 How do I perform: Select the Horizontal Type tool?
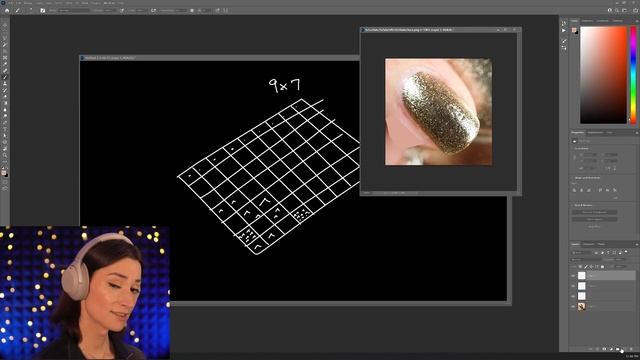5,129
